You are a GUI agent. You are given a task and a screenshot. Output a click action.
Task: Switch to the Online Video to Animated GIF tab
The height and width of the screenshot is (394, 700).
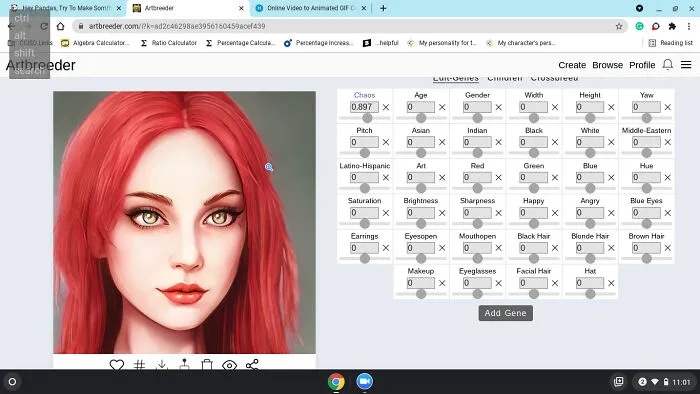tap(310, 8)
